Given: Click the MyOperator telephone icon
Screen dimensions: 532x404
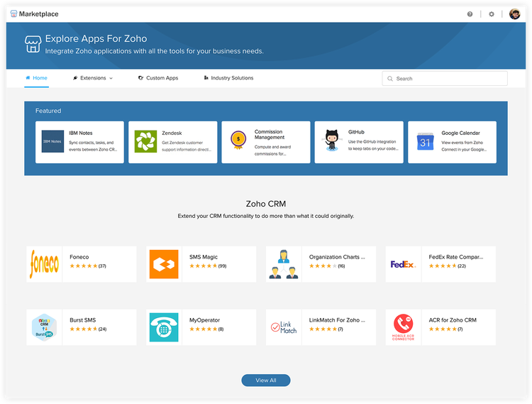Looking at the screenshot, I should [164, 327].
